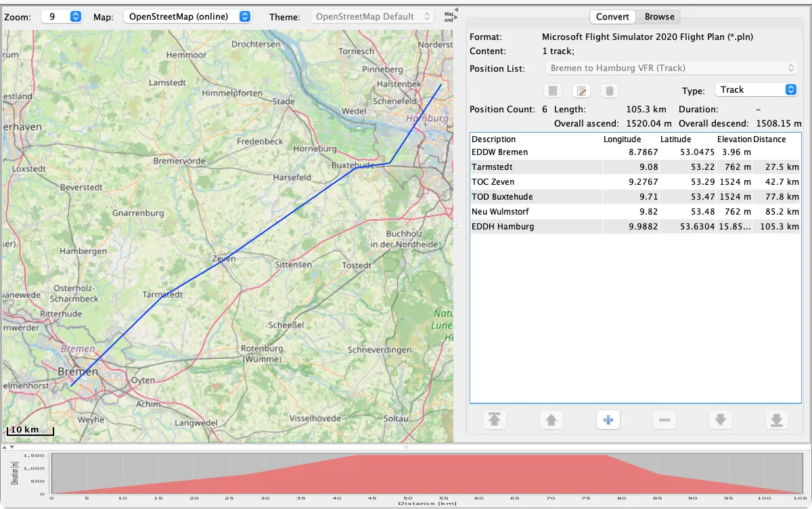The width and height of the screenshot is (812, 509).
Task: Click elevation value 3.96 m
Action: [x=736, y=152]
